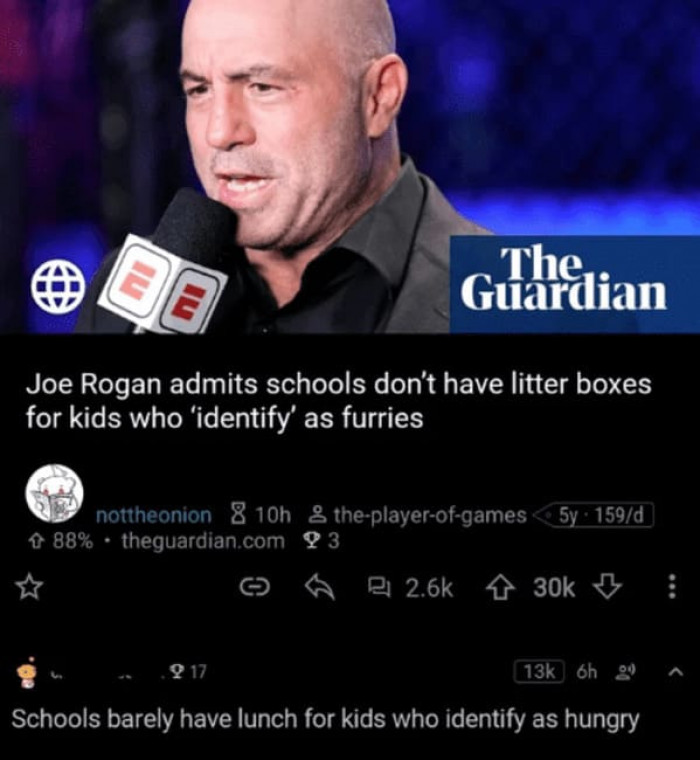Favorite the post with the star icon
The height and width of the screenshot is (760, 700).
pyautogui.click(x=29, y=587)
